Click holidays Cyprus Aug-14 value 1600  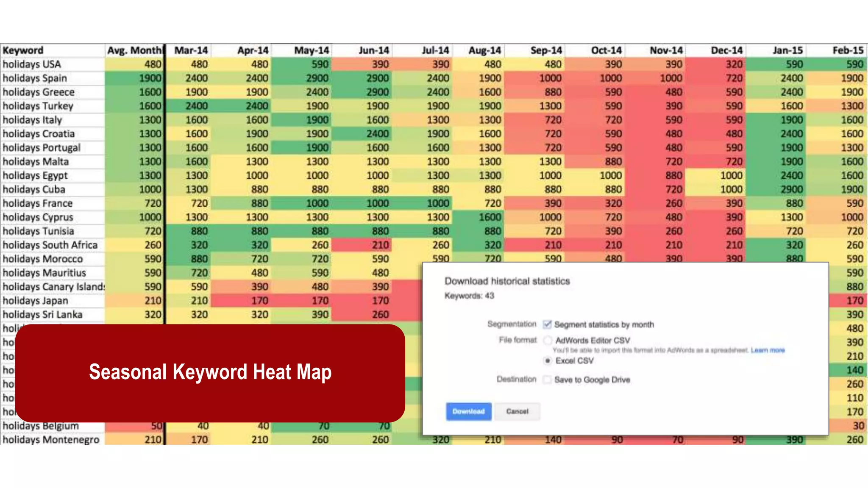coord(478,217)
